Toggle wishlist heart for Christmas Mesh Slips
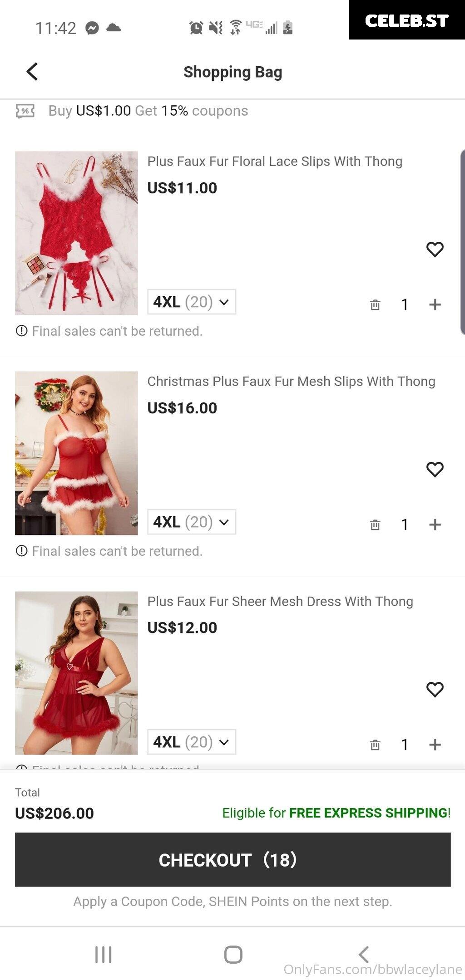 435,469
